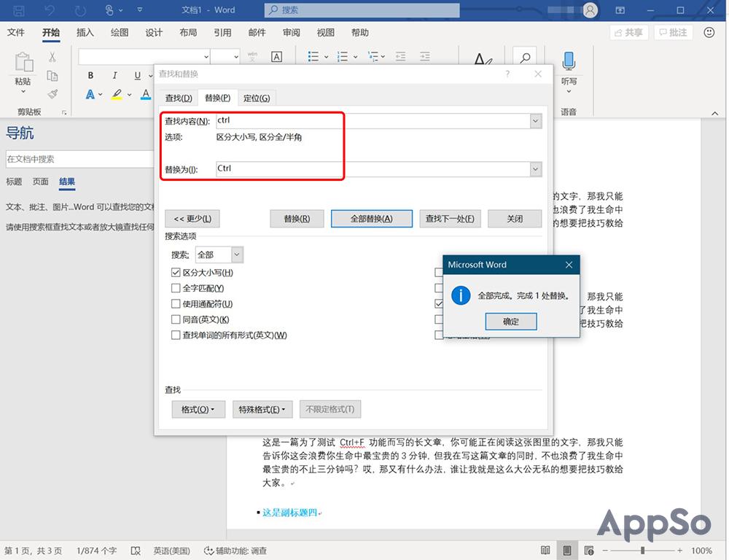Switch to the 查找(D) tab
Viewport: 729px width, 560px height.
point(179,98)
